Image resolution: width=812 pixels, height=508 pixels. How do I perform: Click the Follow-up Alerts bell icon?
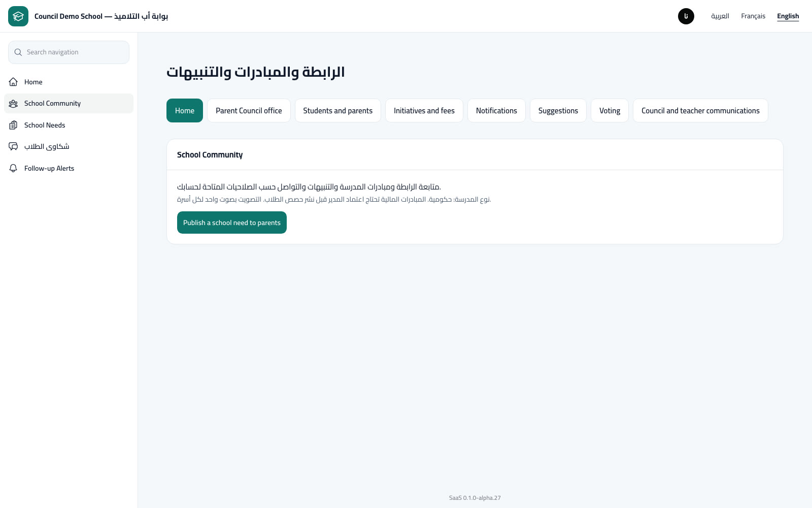pyautogui.click(x=13, y=168)
